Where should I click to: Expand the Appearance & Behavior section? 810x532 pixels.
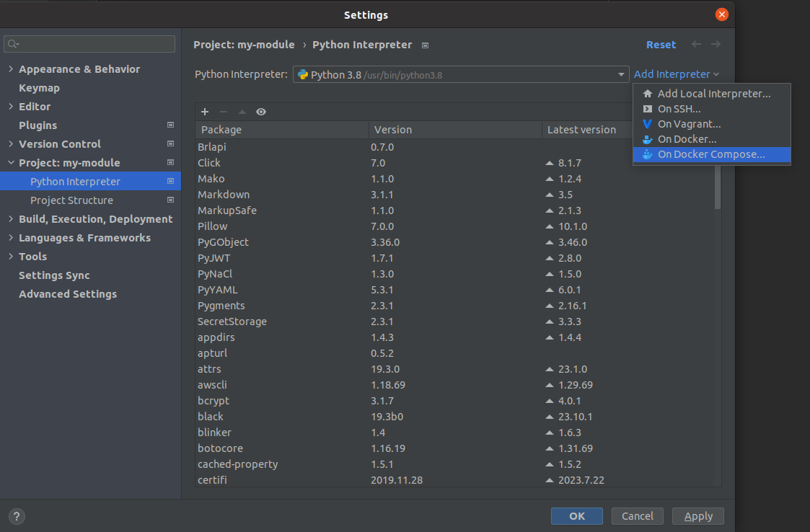point(11,69)
